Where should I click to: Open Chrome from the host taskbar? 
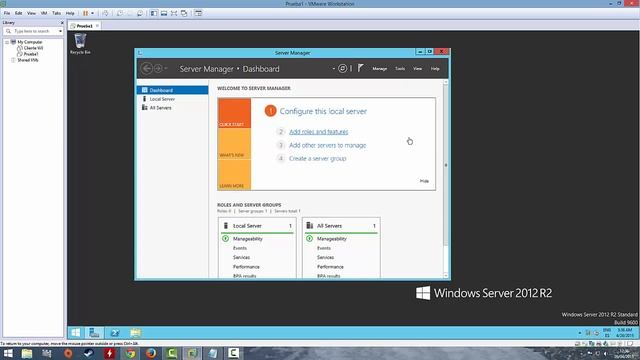point(131,353)
